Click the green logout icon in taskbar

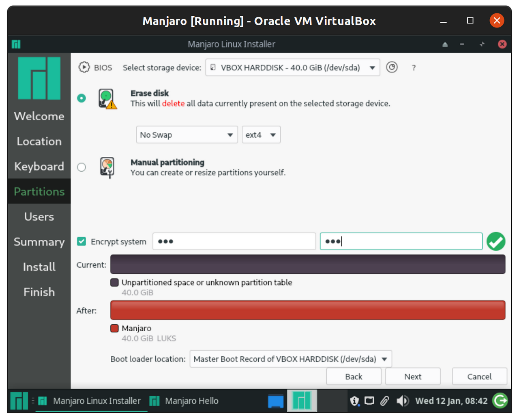(500, 401)
